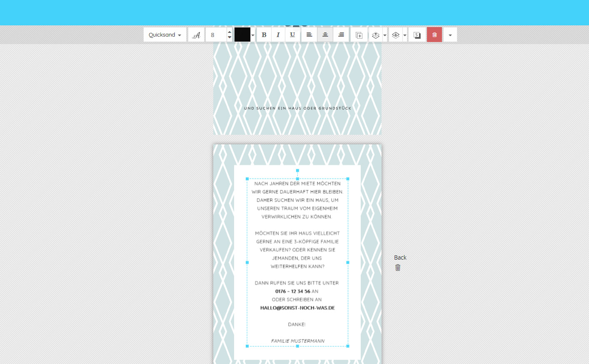Click the text shadow icon

(x=417, y=35)
